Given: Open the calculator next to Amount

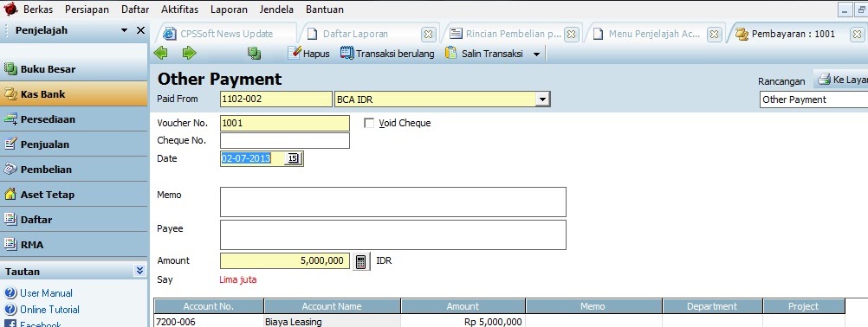Looking at the screenshot, I should [x=361, y=261].
